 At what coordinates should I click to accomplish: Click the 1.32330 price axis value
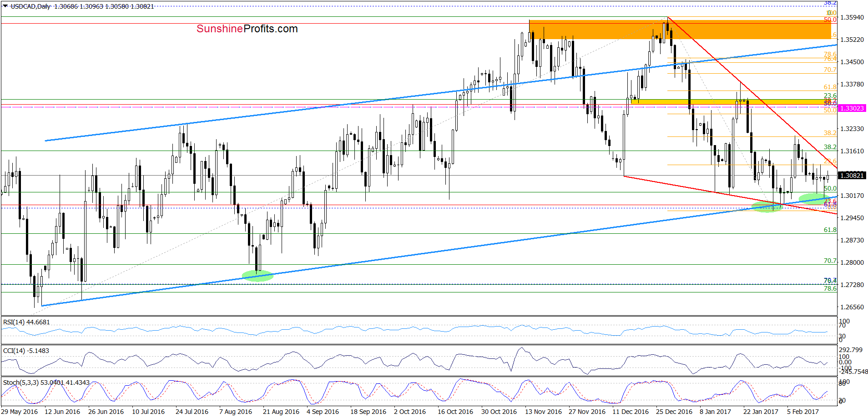tap(852, 129)
